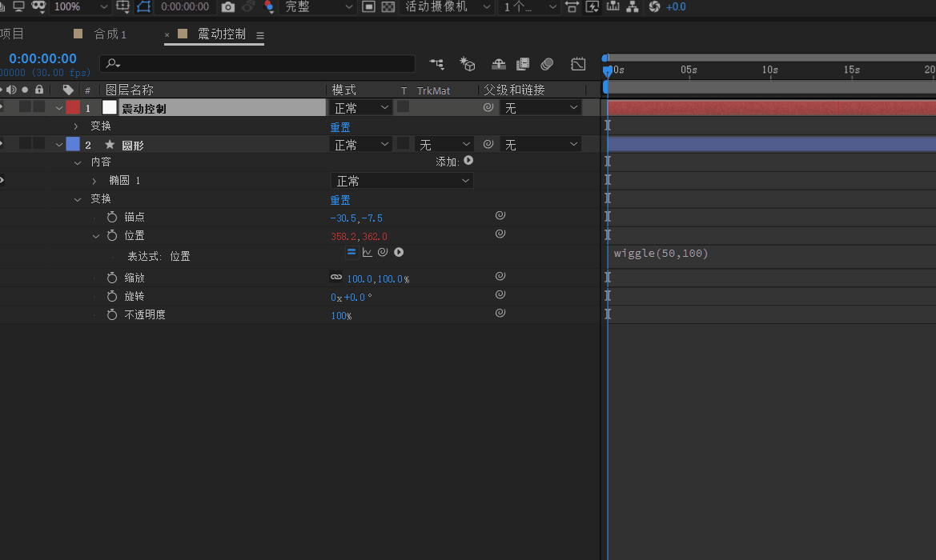
Task: Click 重置 for 震动控制 transform
Action: (340, 127)
